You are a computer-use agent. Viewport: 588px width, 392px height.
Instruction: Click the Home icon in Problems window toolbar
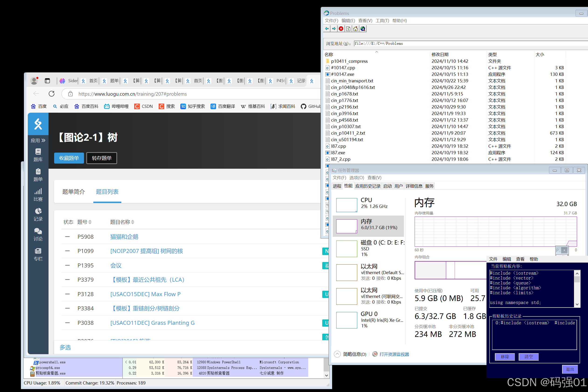(x=355, y=28)
